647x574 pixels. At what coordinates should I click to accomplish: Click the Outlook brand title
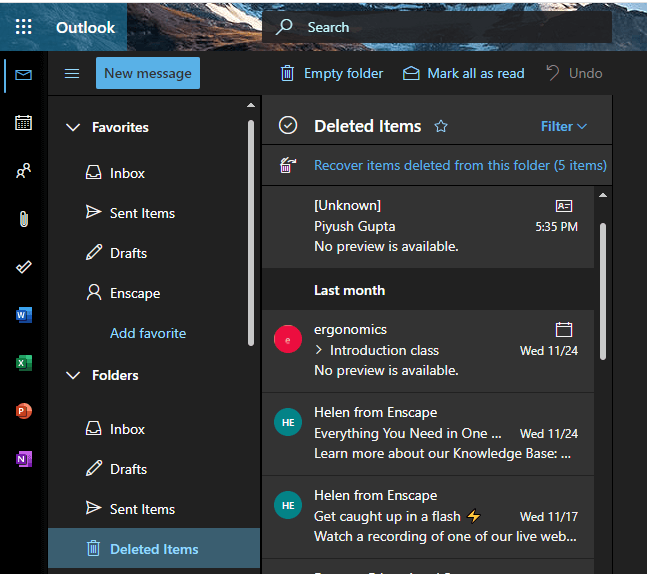pyautogui.click(x=85, y=27)
